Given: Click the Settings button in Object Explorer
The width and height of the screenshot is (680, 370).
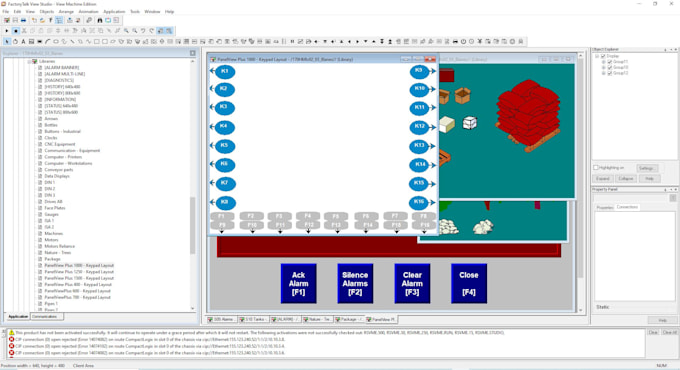Looking at the screenshot, I should 647,168.
